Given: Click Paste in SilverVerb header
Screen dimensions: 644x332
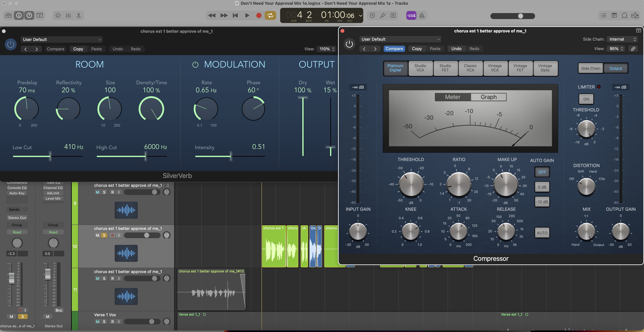Looking at the screenshot, I should (x=96, y=49).
